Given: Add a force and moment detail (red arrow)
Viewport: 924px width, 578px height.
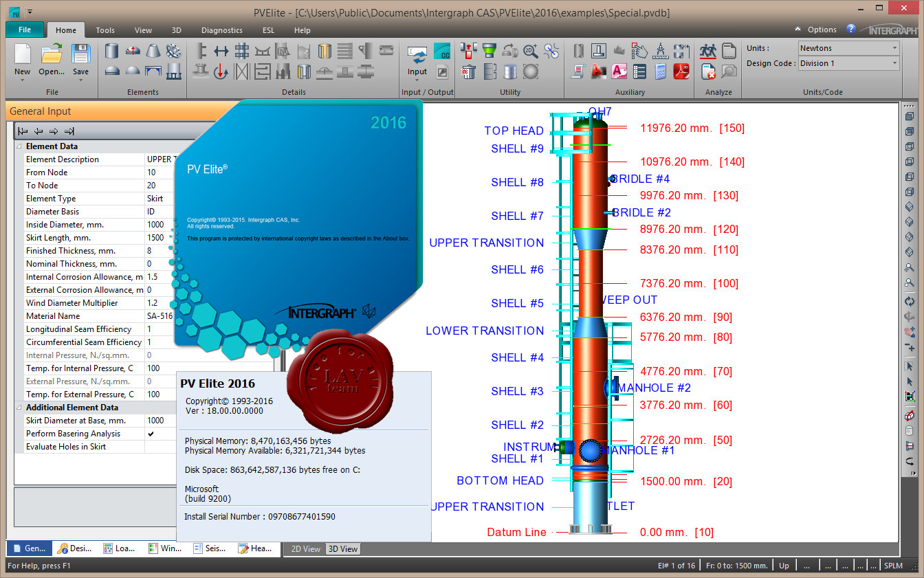Looking at the screenshot, I should 221,71.
